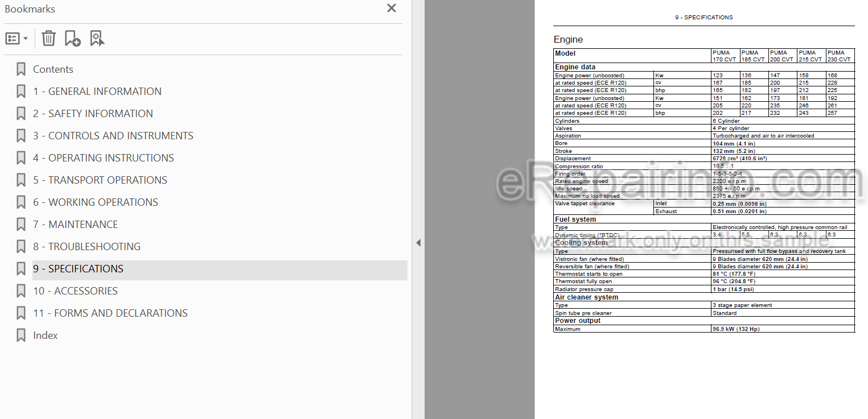Viewport: 868px width, 419px height.
Task: Click the Firing order value 1-5-3-6-2-4
Action: (x=727, y=173)
